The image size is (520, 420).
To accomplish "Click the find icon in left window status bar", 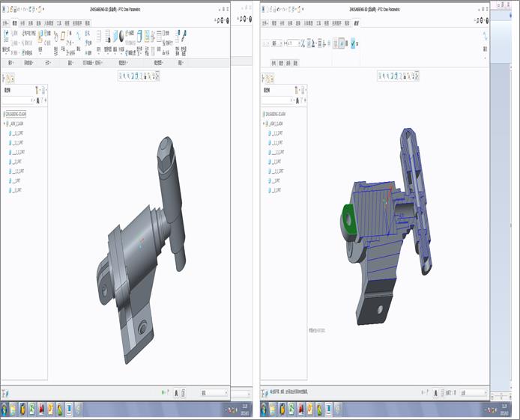I will pyautogui.click(x=177, y=392).
